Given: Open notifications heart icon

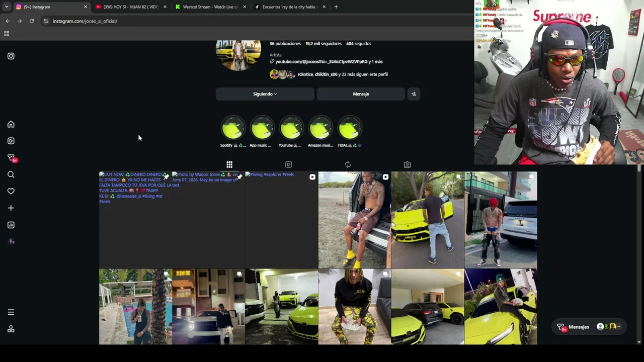Looking at the screenshot, I should (x=11, y=191).
